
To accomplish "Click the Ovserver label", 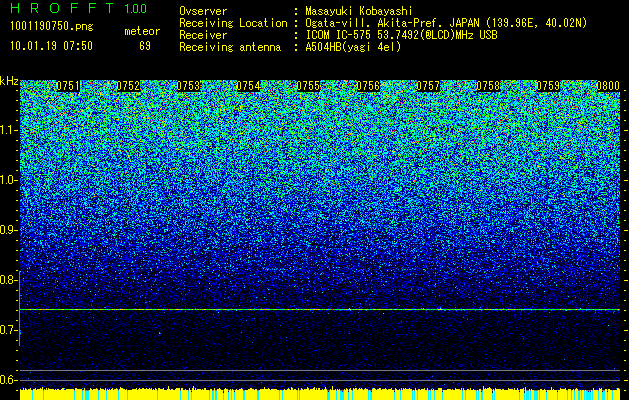I will (x=203, y=11).
